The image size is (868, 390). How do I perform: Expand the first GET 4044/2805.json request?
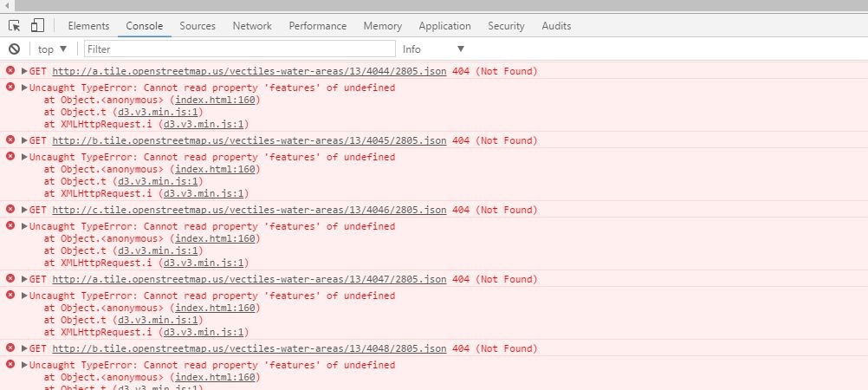(24, 71)
